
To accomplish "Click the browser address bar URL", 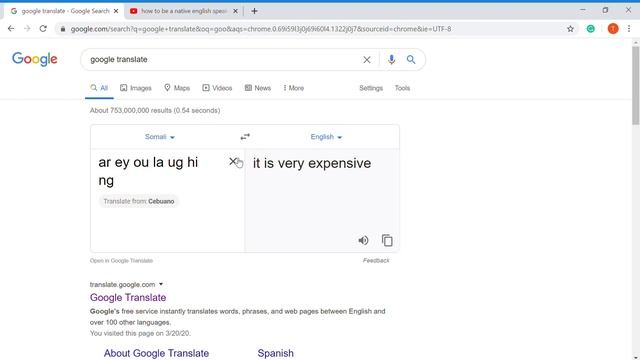I will tap(261, 29).
